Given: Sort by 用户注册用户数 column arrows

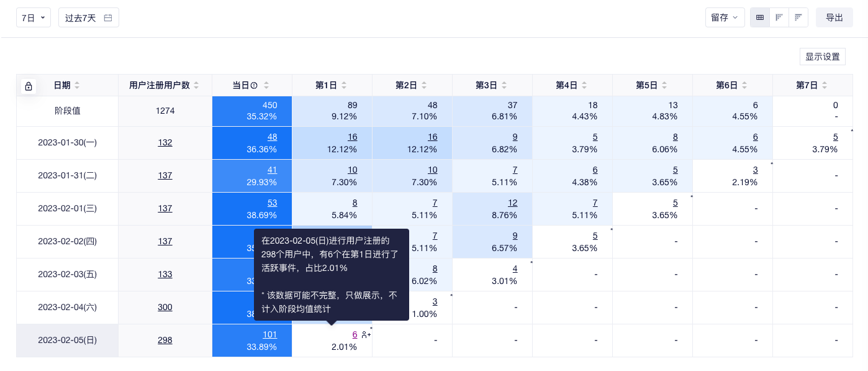Looking at the screenshot, I should point(196,86).
